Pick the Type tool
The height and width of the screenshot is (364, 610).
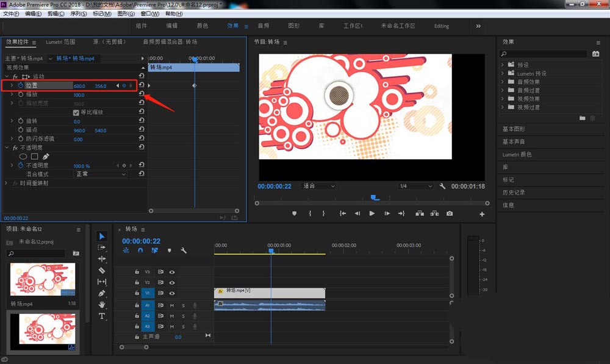102,316
